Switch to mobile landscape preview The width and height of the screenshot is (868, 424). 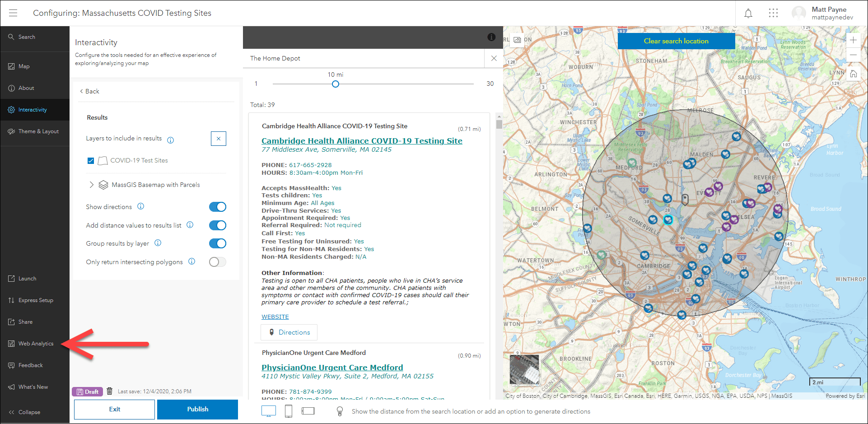(308, 411)
